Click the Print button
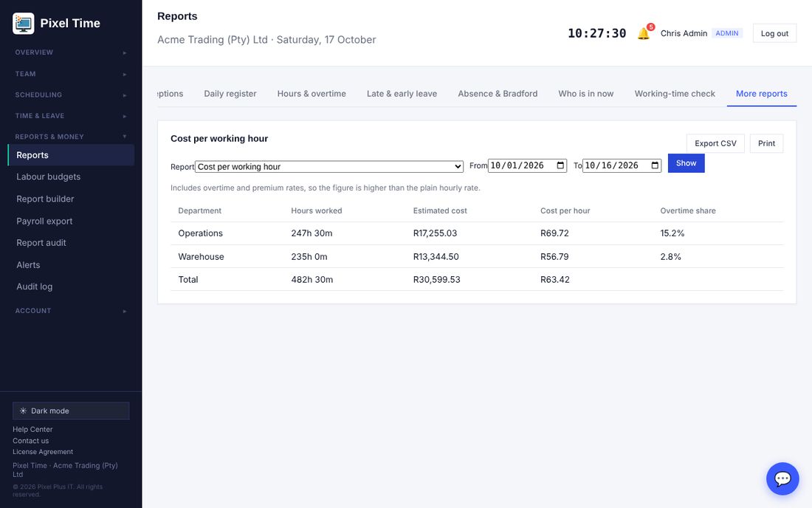 point(766,143)
